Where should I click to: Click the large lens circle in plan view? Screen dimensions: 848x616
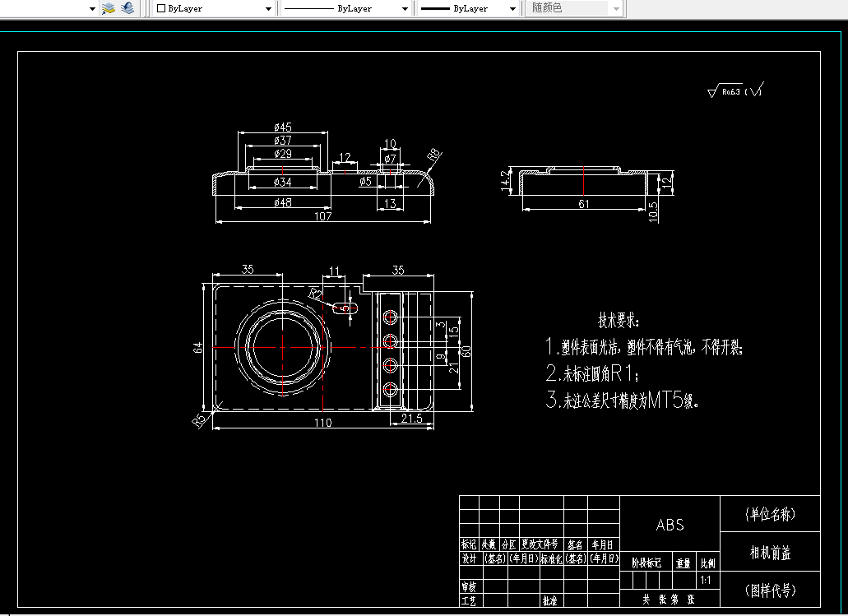point(282,348)
